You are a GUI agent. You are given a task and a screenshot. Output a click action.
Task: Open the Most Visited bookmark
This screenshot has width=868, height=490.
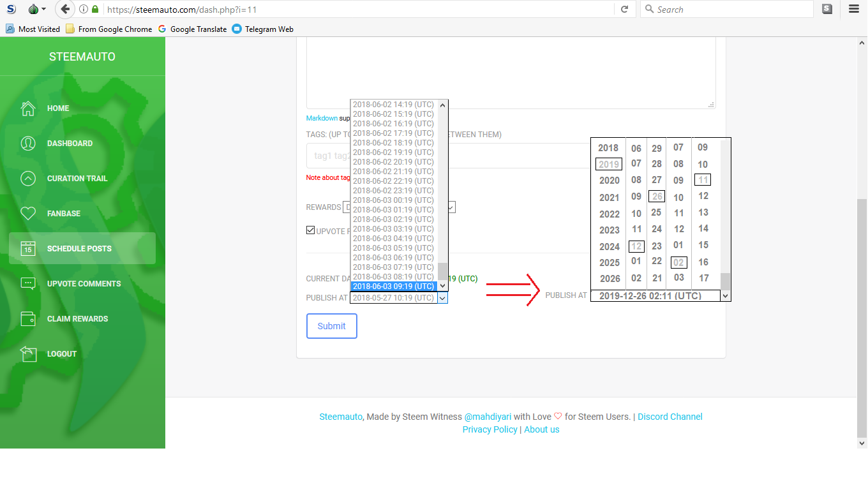pyautogui.click(x=33, y=29)
